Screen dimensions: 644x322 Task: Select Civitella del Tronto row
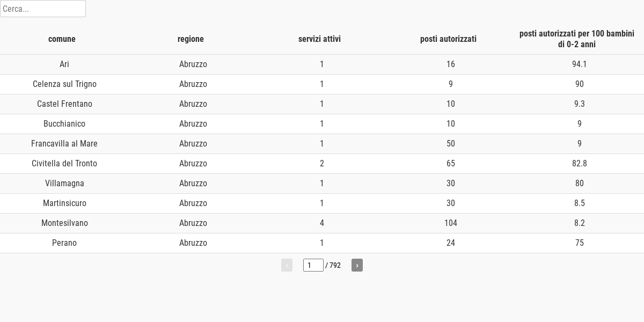pos(322,164)
